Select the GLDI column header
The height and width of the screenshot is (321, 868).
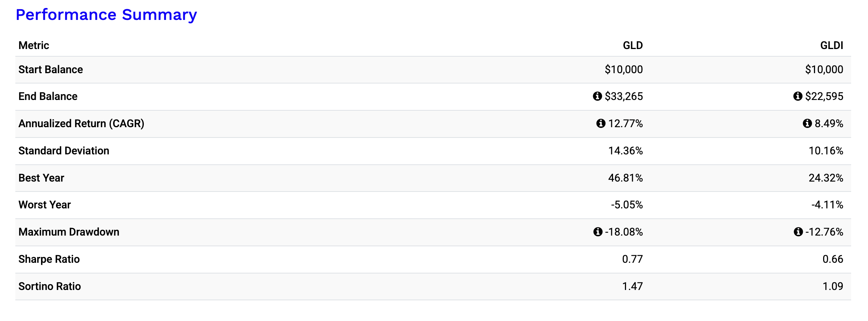[832, 46]
